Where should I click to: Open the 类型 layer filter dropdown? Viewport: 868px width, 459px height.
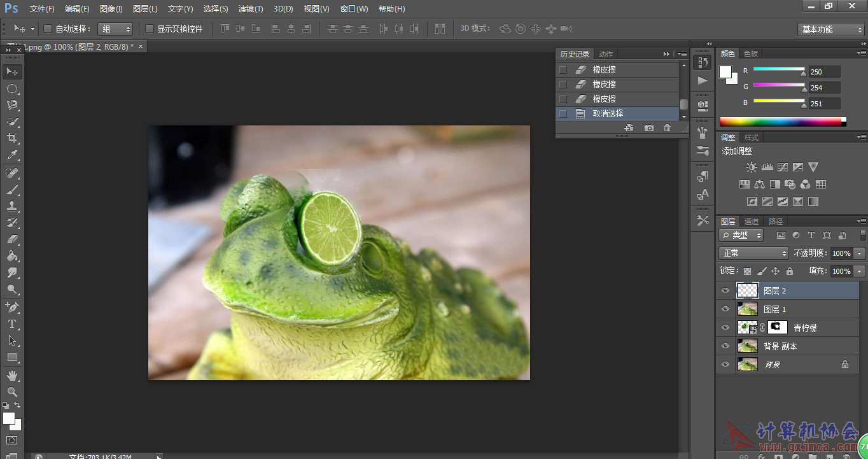pyautogui.click(x=741, y=236)
